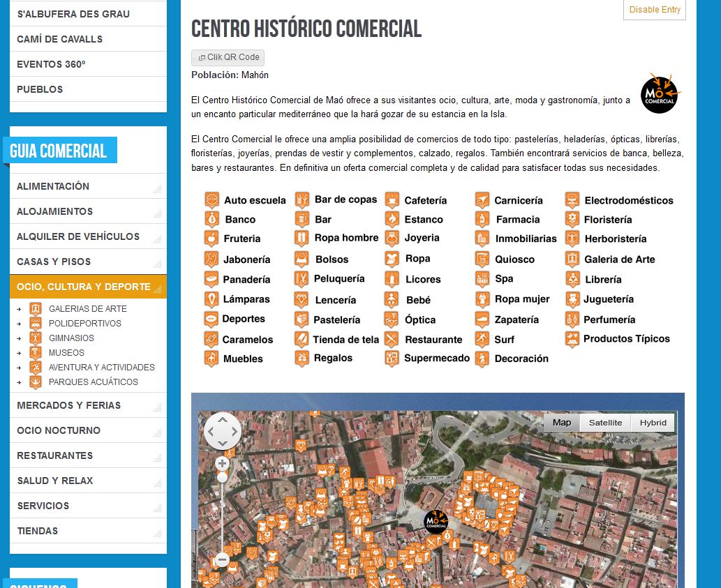Click the map zoom slider handle

click(223, 477)
